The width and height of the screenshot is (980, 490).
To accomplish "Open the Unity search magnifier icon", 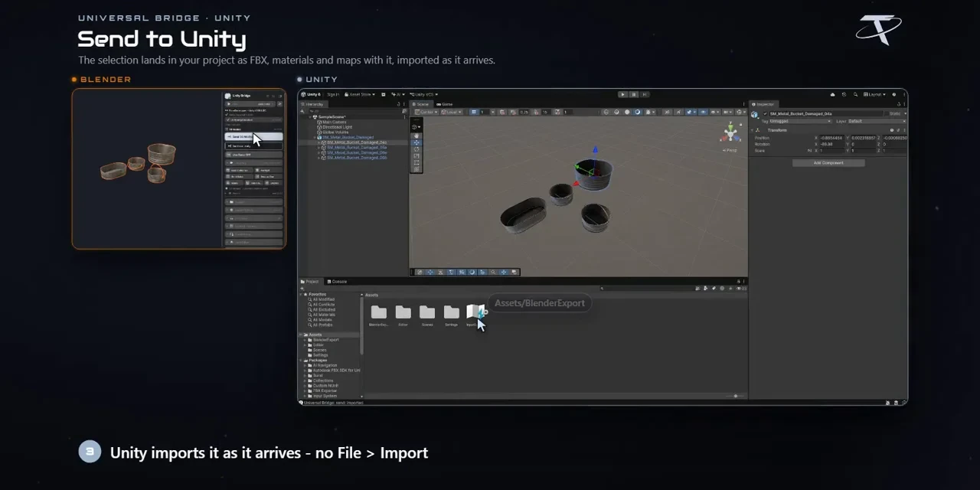I will coord(855,94).
